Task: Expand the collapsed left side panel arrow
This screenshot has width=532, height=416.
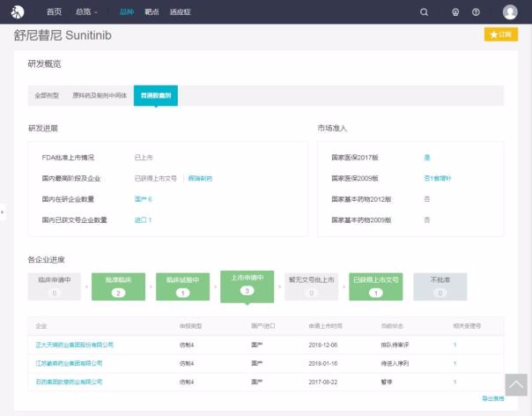Action: point(3,212)
